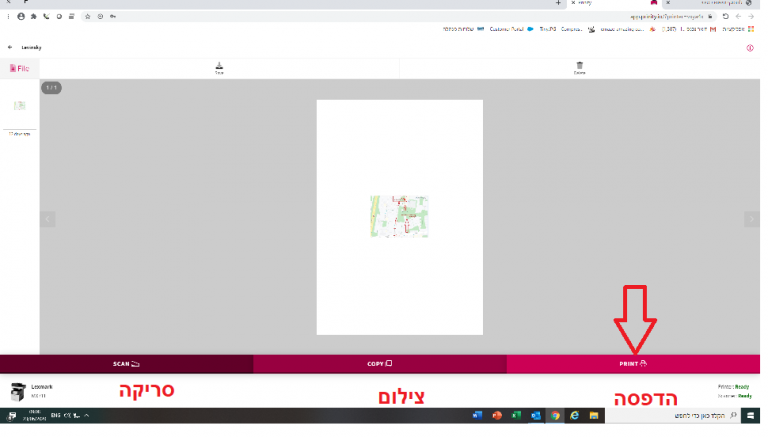Screen dimensions: 768x437
Task: Open Outlook from the taskbar
Action: point(536,415)
